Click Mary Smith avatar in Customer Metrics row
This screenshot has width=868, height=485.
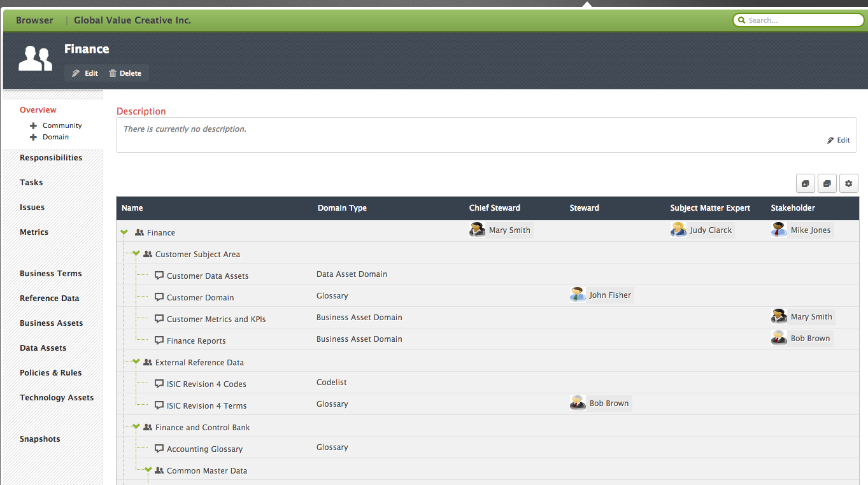(779, 316)
